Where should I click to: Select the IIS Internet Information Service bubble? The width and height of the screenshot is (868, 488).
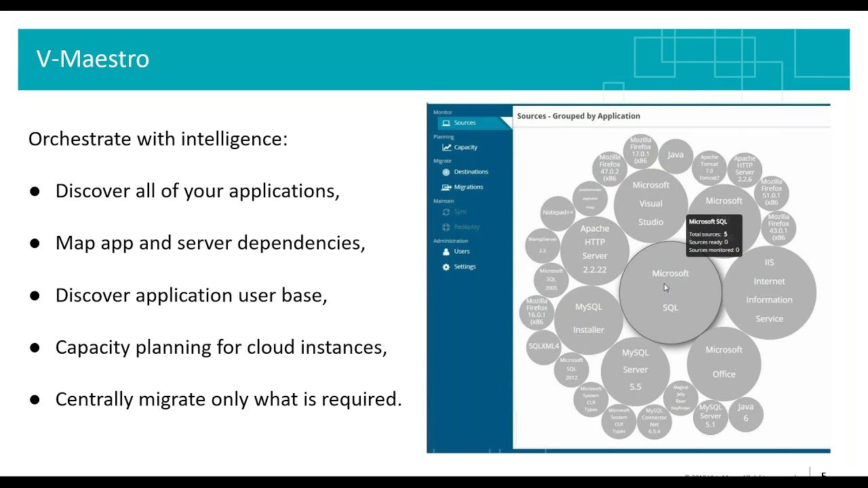coord(769,292)
